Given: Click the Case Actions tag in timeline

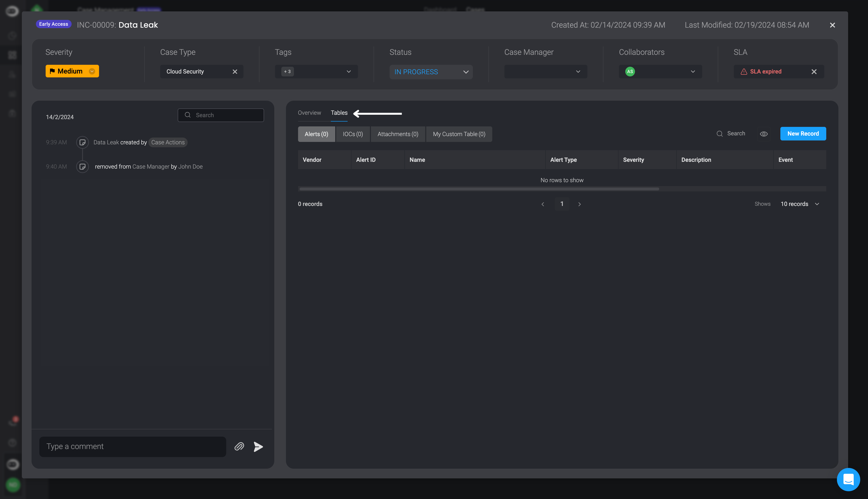Looking at the screenshot, I should click(x=168, y=142).
